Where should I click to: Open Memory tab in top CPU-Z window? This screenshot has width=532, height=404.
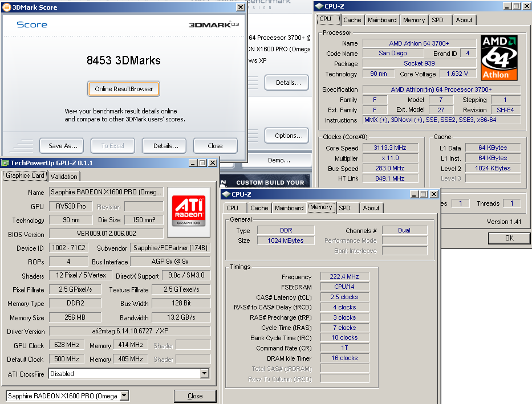(x=414, y=20)
